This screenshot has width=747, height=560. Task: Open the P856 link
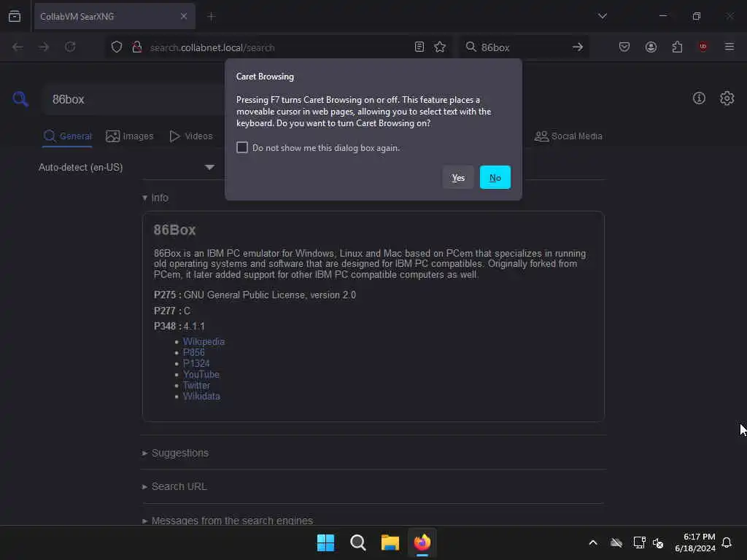[x=193, y=352]
